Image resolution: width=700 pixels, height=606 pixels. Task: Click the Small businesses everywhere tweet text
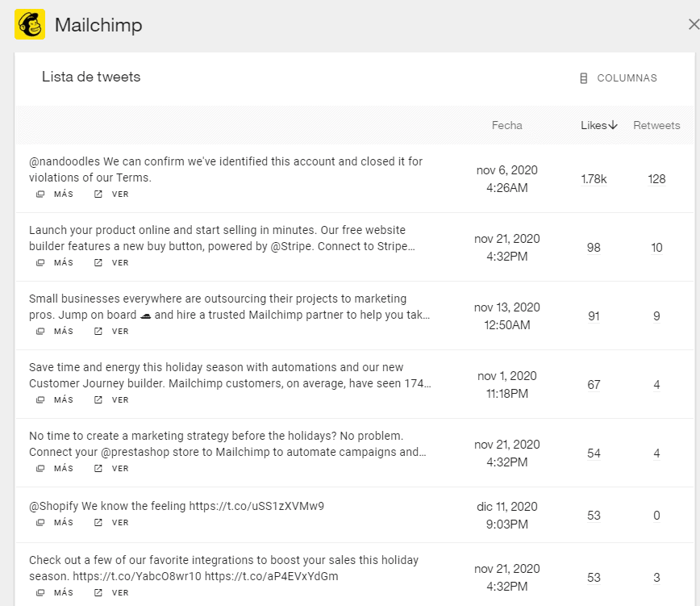230,307
